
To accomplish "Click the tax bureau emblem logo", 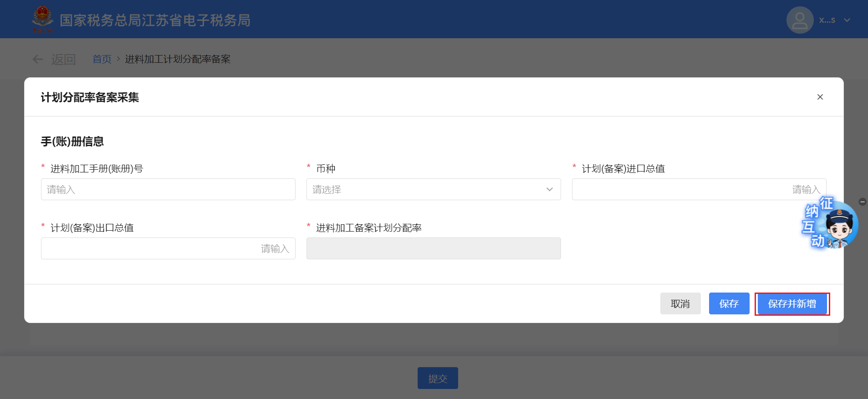I will click(x=42, y=19).
